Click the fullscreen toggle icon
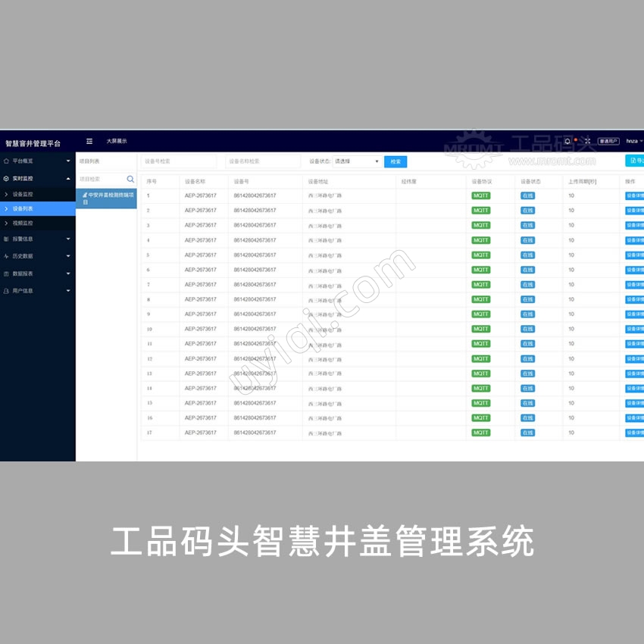 [x=587, y=141]
